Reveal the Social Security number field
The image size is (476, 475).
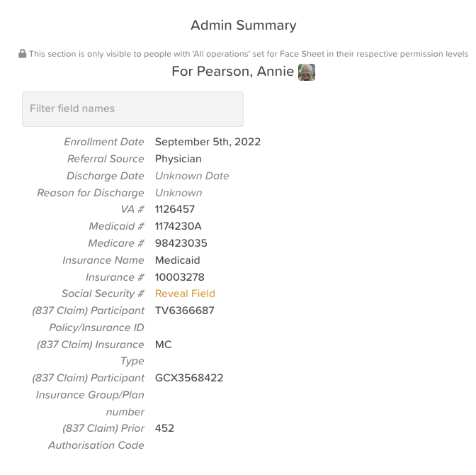[x=185, y=294]
